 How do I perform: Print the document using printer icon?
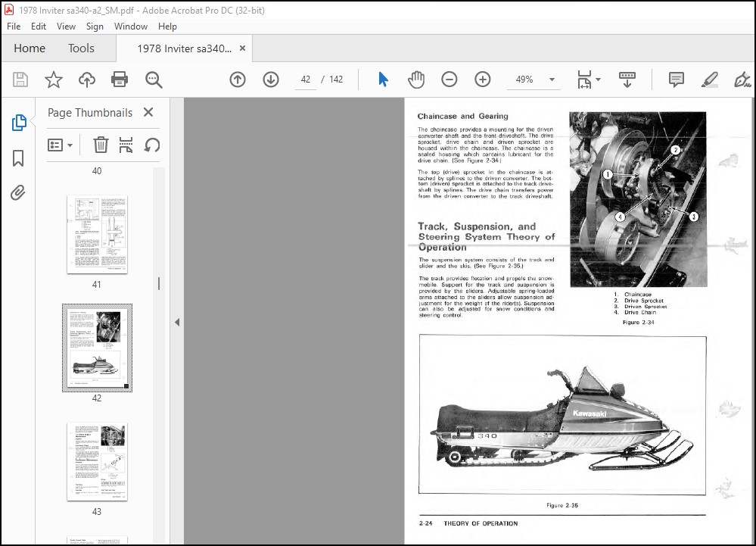120,80
